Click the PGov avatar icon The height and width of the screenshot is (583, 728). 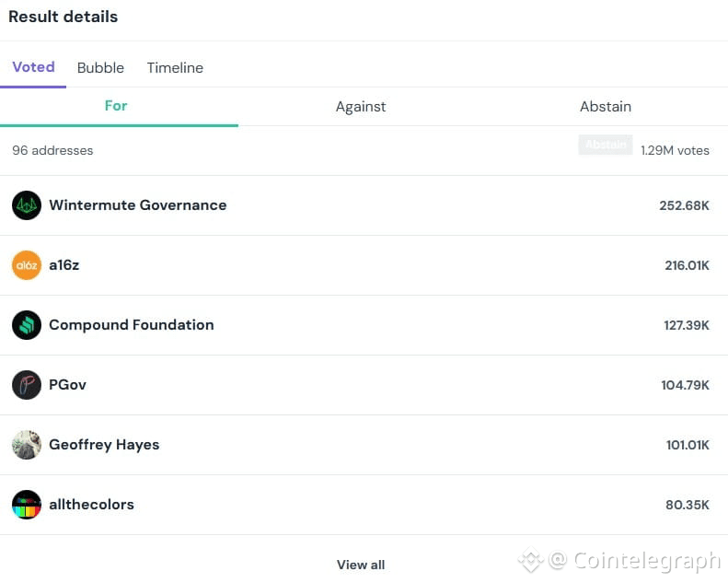pos(27,385)
